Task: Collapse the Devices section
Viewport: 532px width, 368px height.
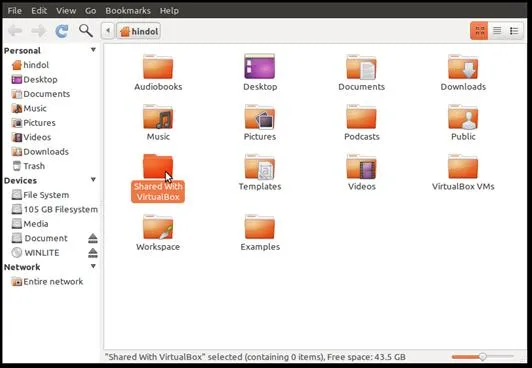Action: tap(93, 180)
